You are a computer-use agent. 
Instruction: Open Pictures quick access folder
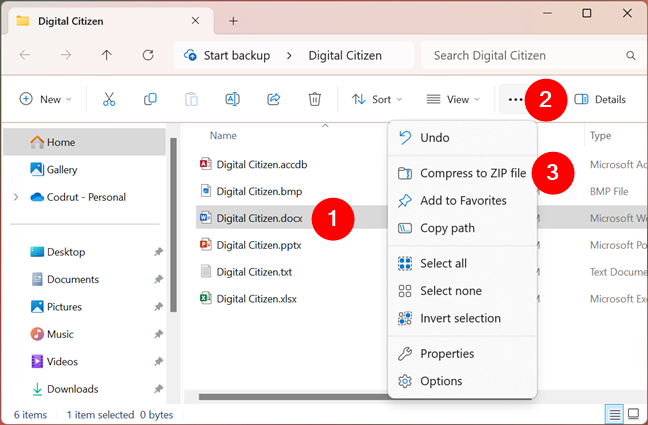84,307
